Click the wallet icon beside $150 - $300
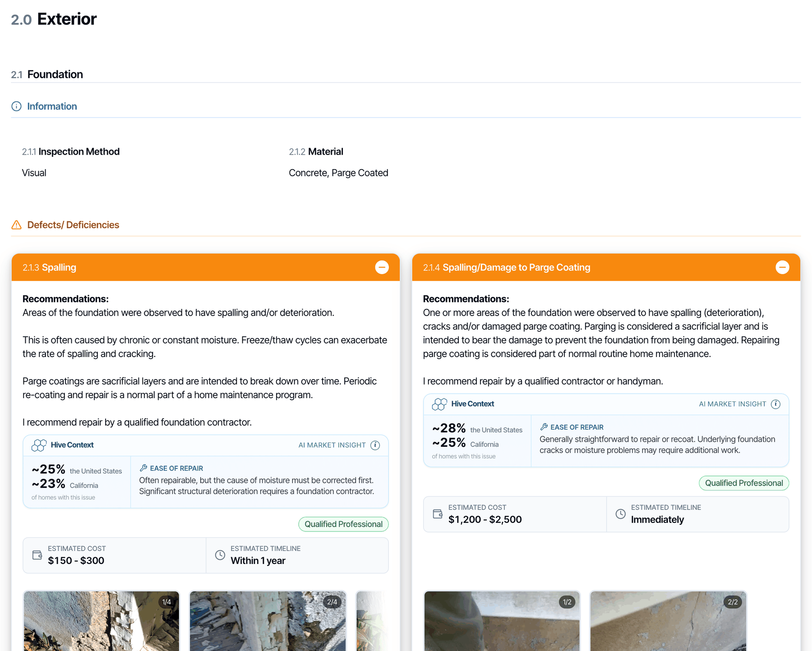The height and width of the screenshot is (651, 812). (x=37, y=555)
